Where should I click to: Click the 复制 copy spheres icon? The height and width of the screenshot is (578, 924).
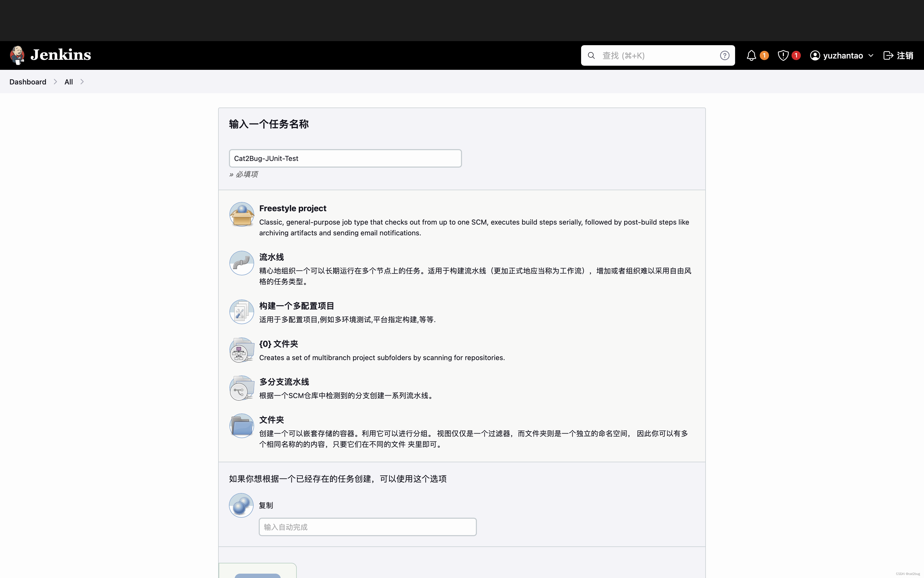pyautogui.click(x=241, y=505)
